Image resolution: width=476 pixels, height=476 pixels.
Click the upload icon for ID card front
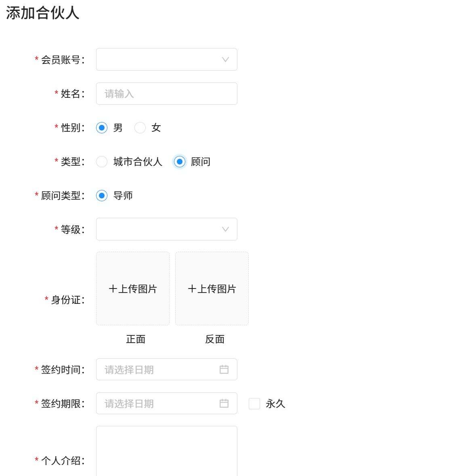pos(132,288)
